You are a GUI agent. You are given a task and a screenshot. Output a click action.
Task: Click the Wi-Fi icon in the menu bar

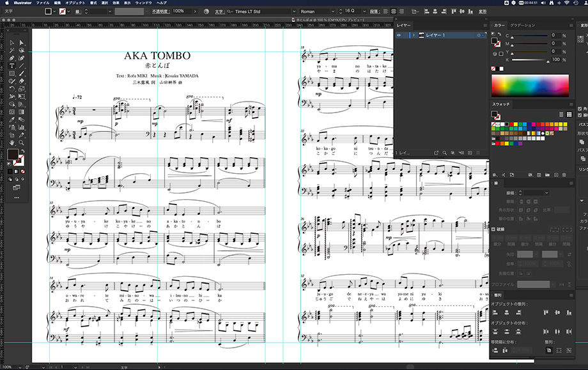click(568, 3)
